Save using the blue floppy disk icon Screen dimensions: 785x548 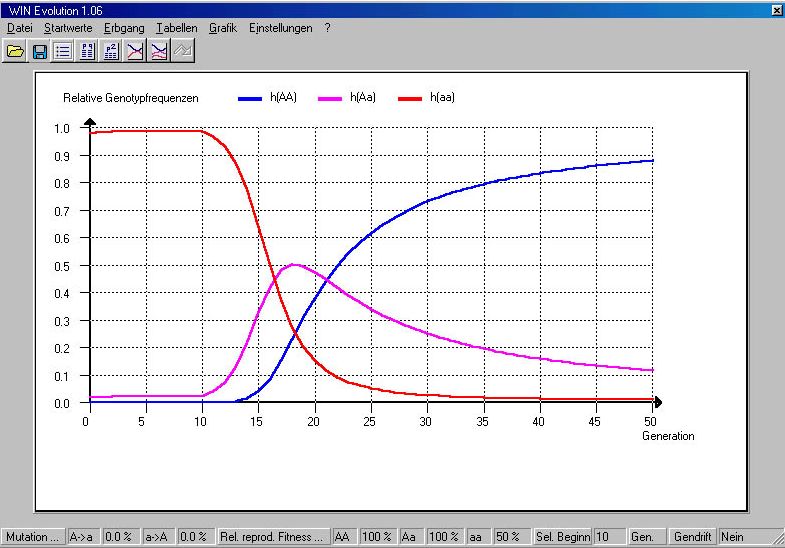40,51
